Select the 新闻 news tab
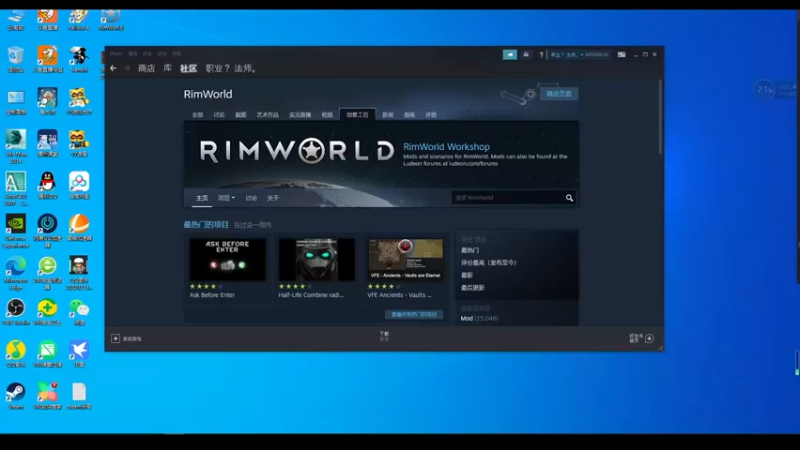The height and width of the screenshot is (450, 800). point(388,115)
